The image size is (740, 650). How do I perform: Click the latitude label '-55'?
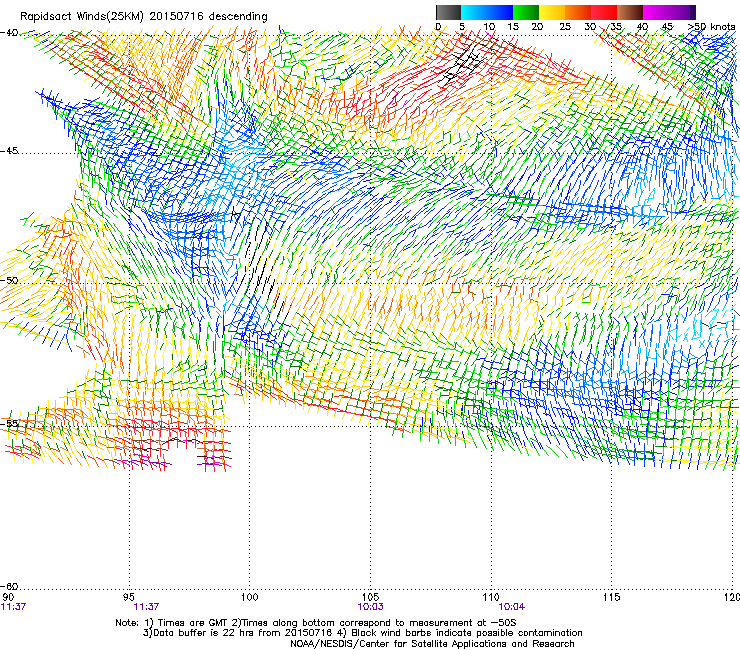pos(9,423)
